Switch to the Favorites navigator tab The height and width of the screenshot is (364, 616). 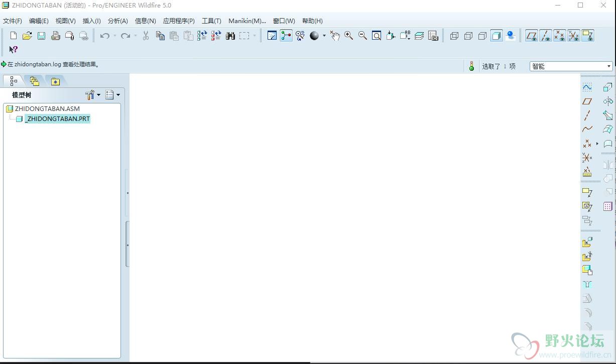click(x=55, y=81)
